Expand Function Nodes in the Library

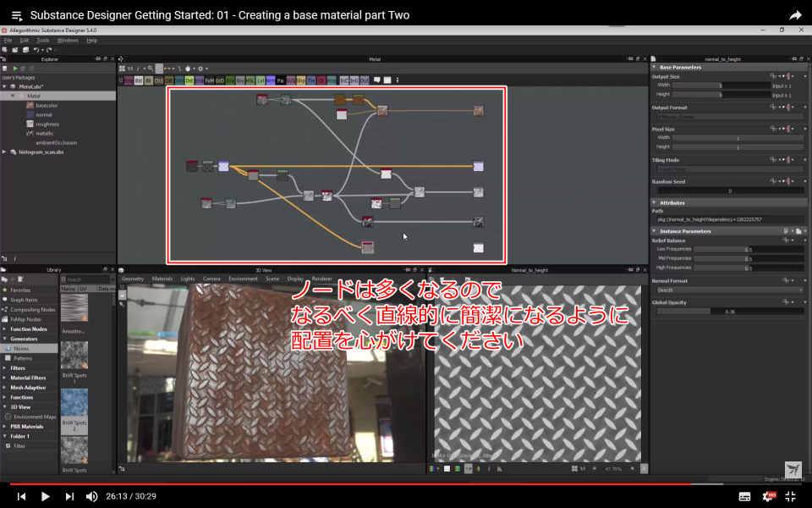click(x=5, y=329)
